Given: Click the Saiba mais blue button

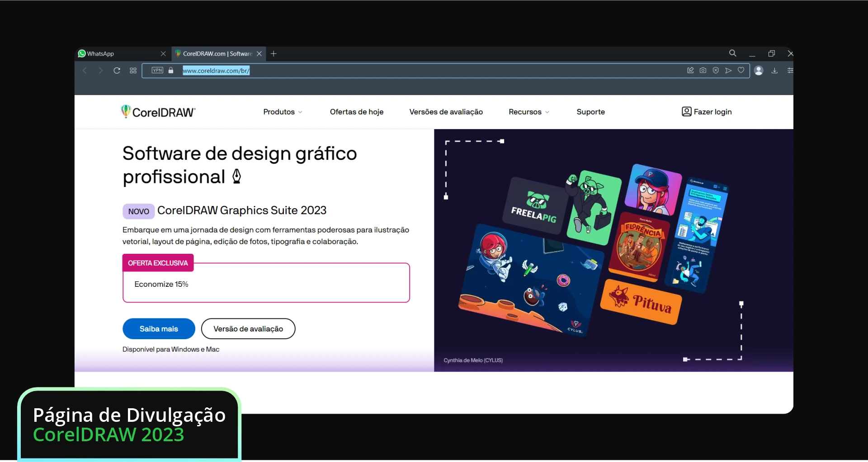Looking at the screenshot, I should tap(159, 329).
